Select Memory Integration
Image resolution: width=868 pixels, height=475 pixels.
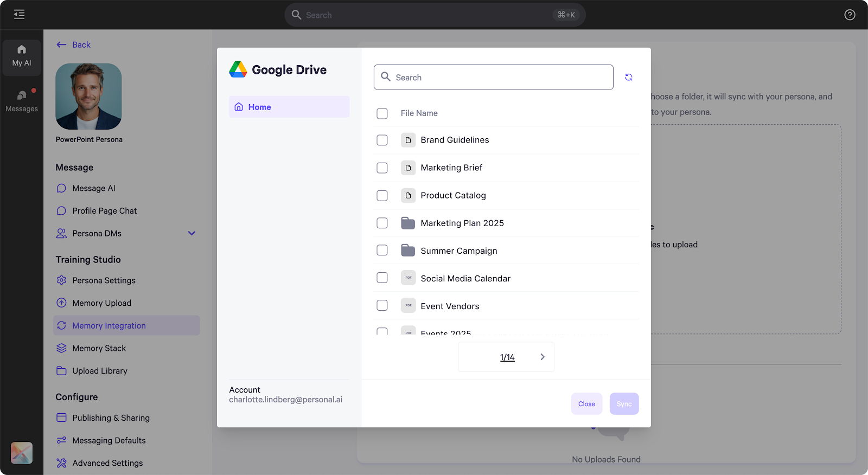click(x=126, y=325)
